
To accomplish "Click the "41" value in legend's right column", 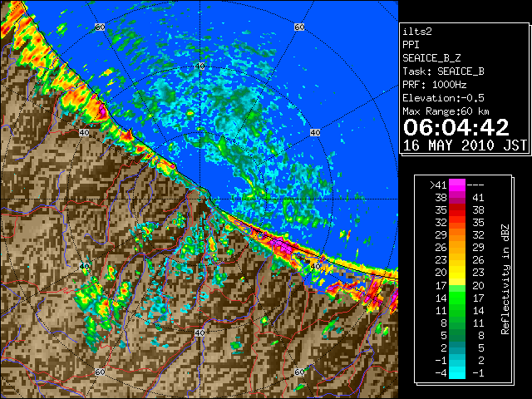I will [478, 198].
